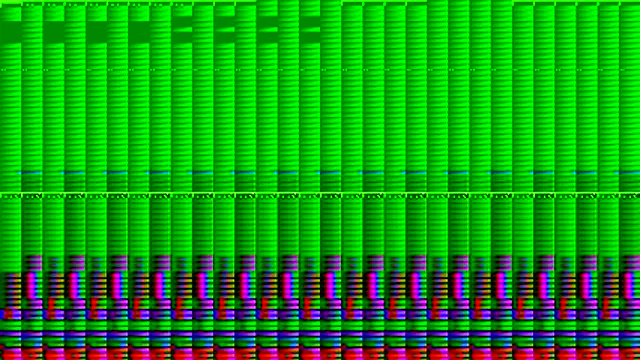Viewport: 640px width, 360px height.
Task: Click the rightmost magenta vertical bar
Action: 628,286
